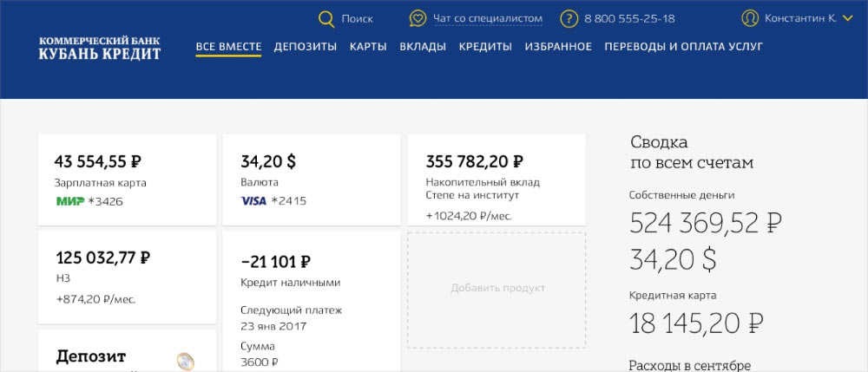
Task: Expand the Константин К. account dropdown arrow
Action: tap(848, 18)
